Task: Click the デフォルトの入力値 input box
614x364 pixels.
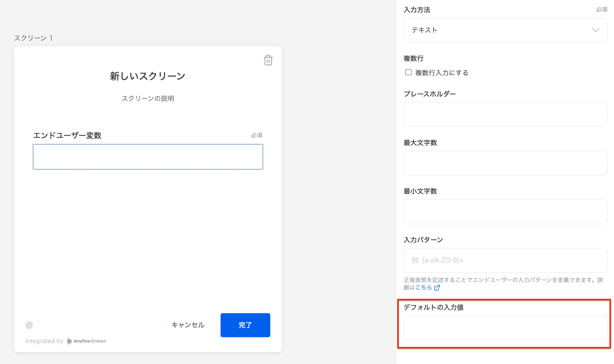Action: 505,328
